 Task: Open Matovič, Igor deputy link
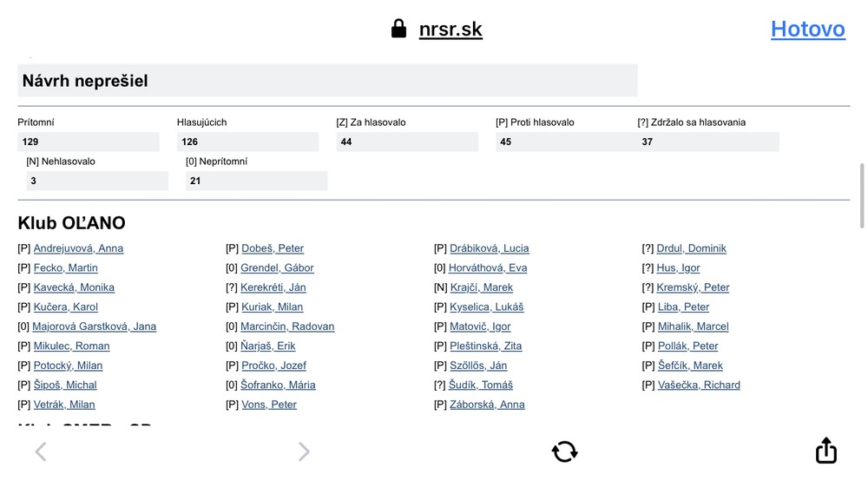480,326
